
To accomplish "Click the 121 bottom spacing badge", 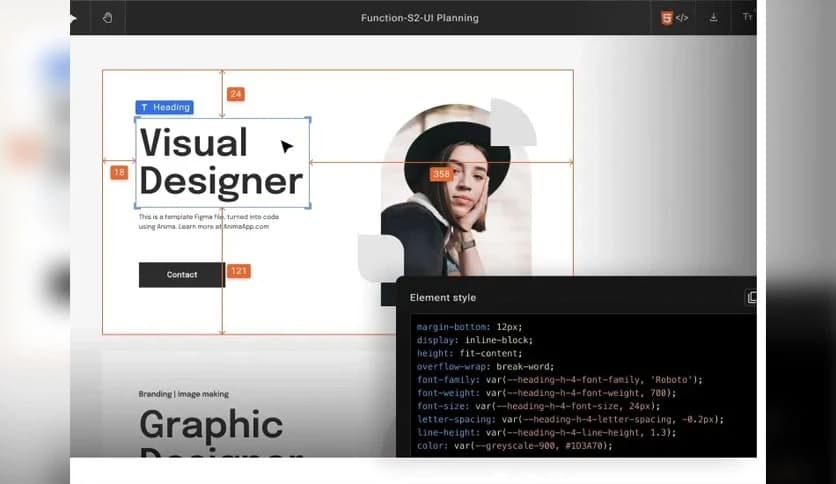I will [x=239, y=271].
